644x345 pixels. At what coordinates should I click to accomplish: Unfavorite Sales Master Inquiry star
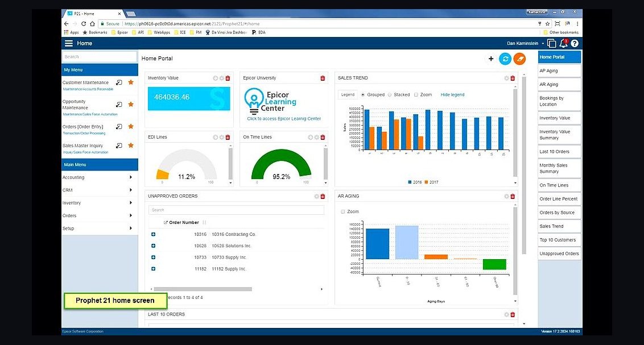tap(131, 146)
